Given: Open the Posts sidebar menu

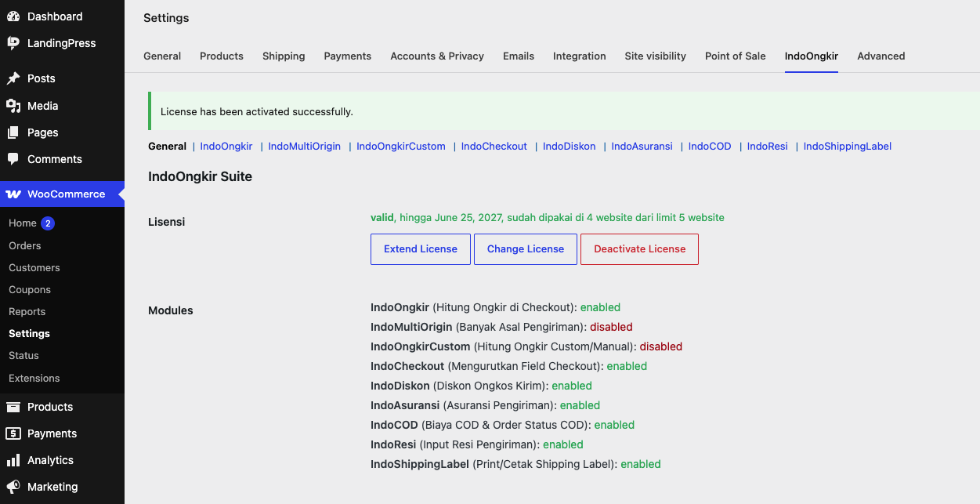Looking at the screenshot, I should pyautogui.click(x=62, y=78).
